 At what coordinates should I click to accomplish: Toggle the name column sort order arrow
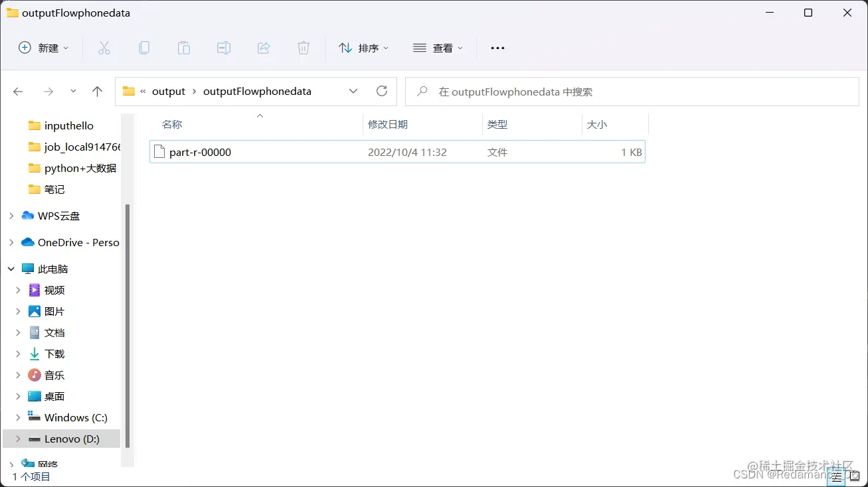click(260, 115)
